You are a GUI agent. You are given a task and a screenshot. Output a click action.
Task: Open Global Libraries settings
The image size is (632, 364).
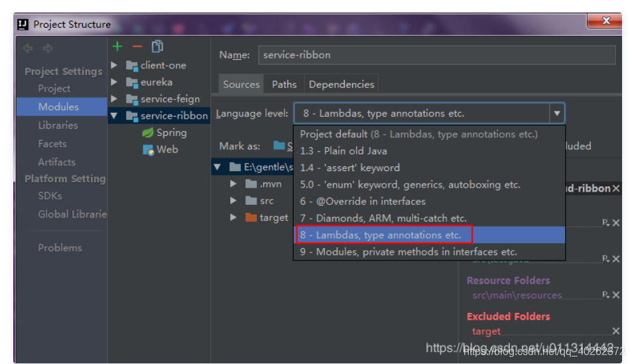click(72, 214)
